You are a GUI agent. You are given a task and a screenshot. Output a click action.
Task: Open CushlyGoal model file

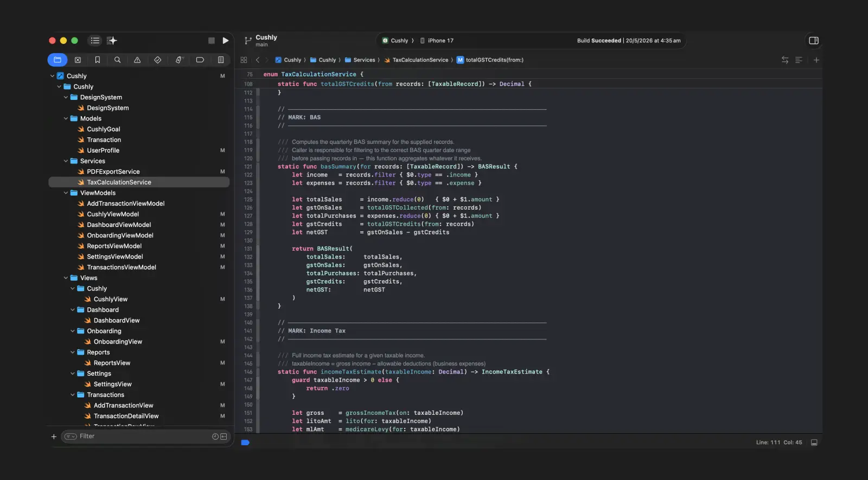[x=104, y=129]
